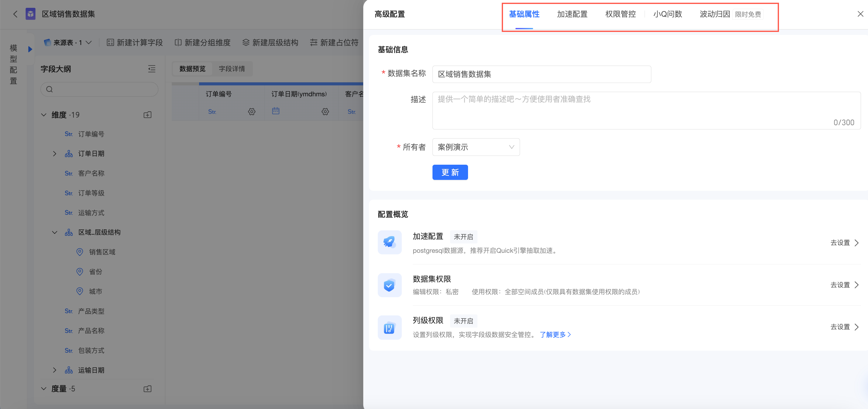Click the 列级权限 overview icon
Image resolution: width=868 pixels, height=409 pixels.
pos(390,328)
